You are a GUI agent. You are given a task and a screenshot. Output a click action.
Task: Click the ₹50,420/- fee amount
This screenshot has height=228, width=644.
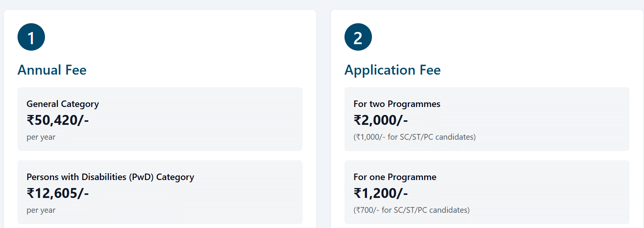click(58, 120)
